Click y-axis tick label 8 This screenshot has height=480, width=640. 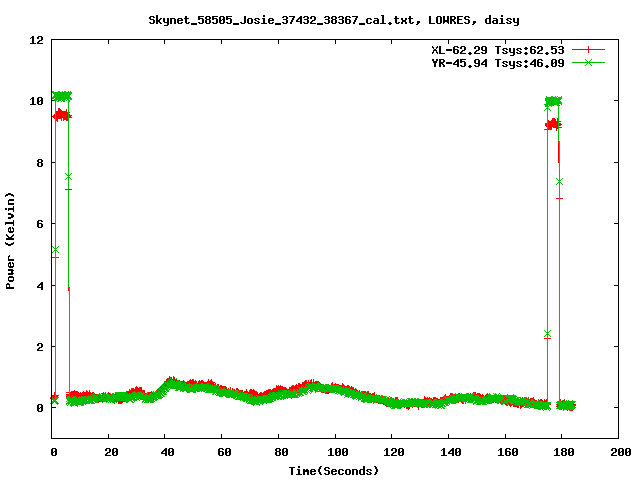pos(40,163)
